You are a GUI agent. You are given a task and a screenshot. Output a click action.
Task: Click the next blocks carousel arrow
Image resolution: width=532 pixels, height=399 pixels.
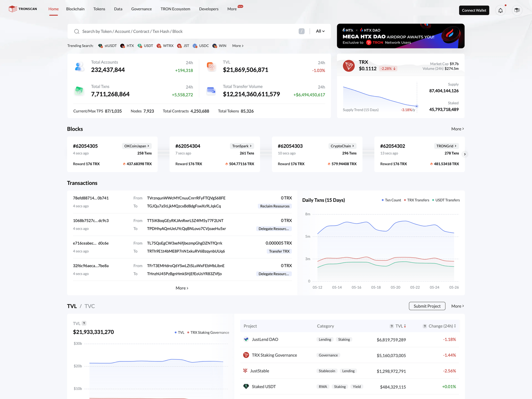coord(465,154)
